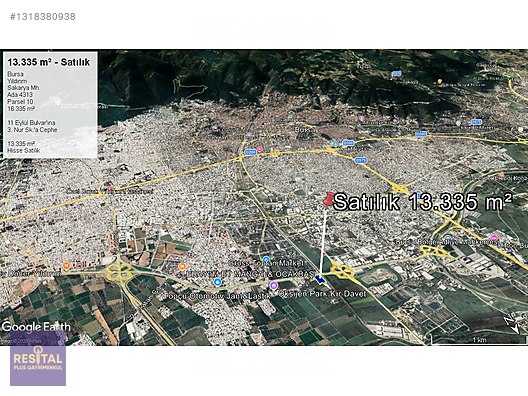Click the Satılık 13.335 m² placemark label
Viewport: 528px width, 396px height.
pos(422,202)
